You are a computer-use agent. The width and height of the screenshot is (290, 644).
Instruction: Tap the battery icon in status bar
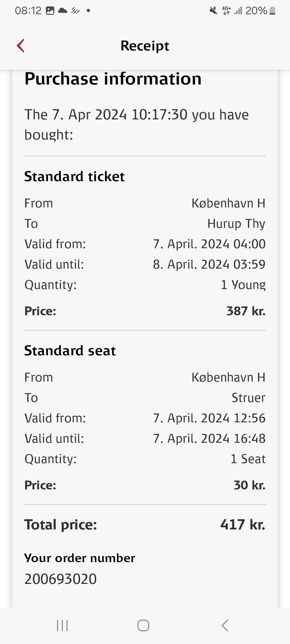pyautogui.click(x=273, y=11)
